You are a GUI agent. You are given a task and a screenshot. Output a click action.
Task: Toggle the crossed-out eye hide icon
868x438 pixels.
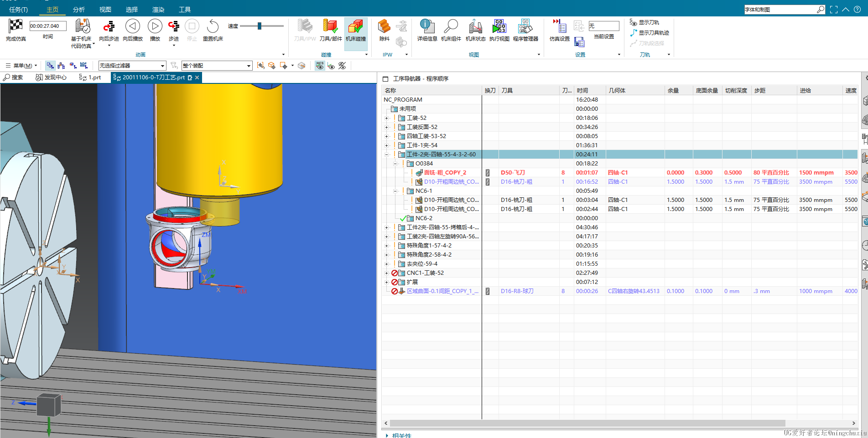(x=342, y=66)
